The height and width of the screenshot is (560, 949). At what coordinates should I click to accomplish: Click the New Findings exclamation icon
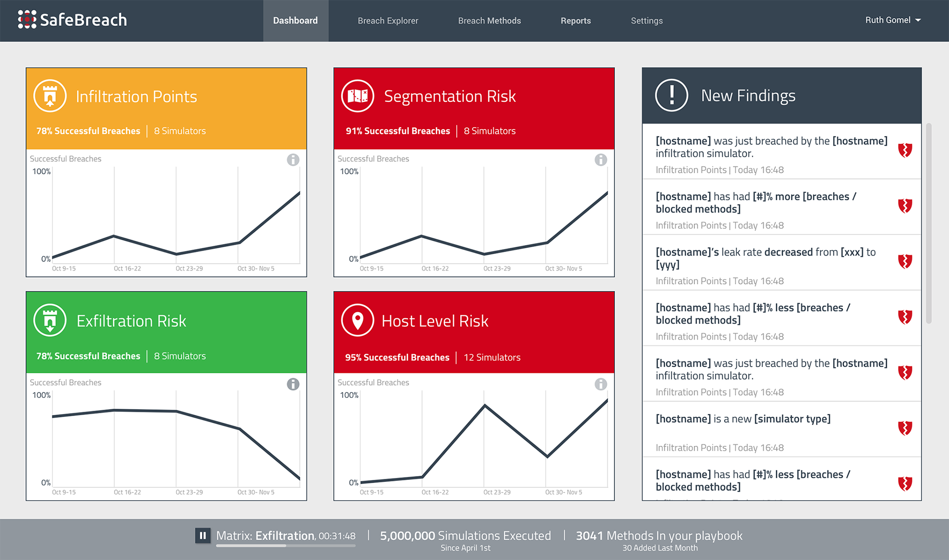click(x=671, y=95)
